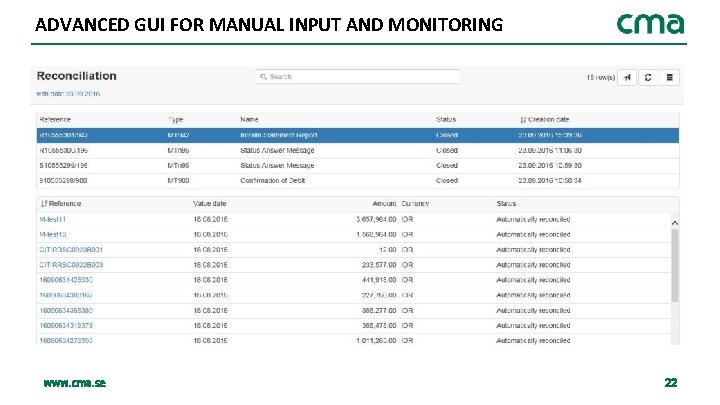The width and height of the screenshot is (720, 405).
Task: Open the reference link in the 441,915.00 row
Action: coord(66,280)
